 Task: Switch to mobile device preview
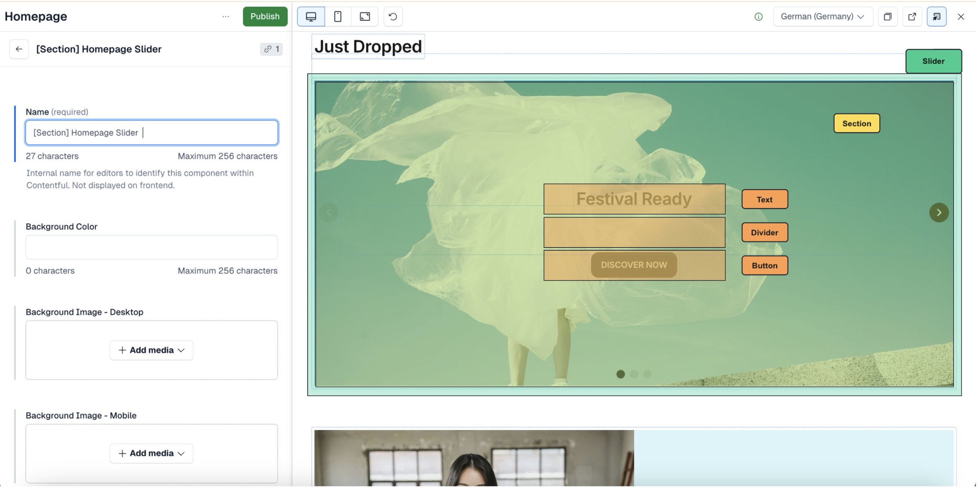pyautogui.click(x=338, y=17)
